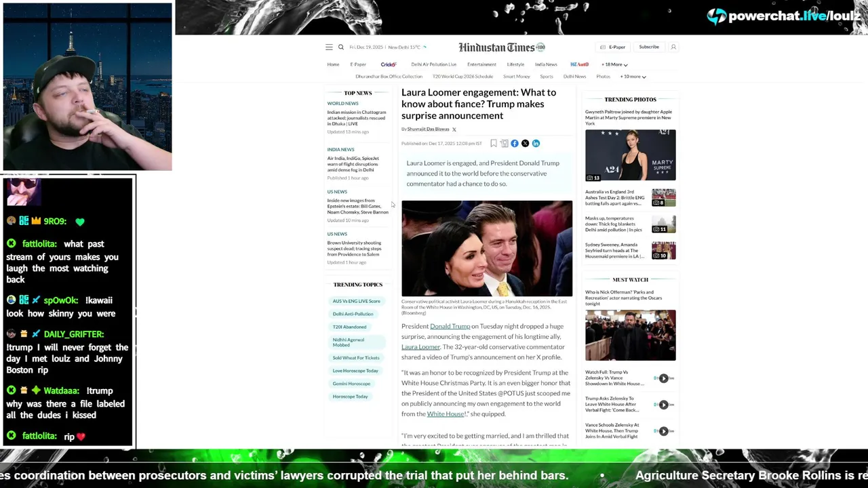This screenshot has height=488, width=868.
Task: Open the Home tab
Action: (333, 64)
